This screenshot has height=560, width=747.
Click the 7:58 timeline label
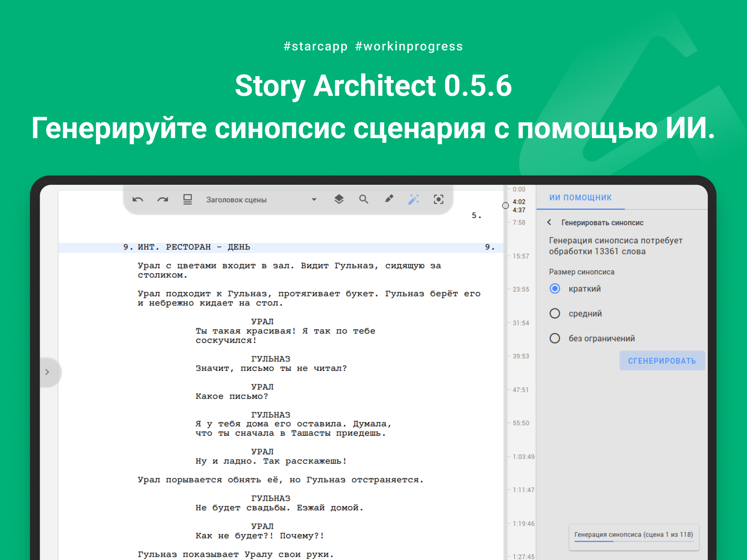coord(519,222)
